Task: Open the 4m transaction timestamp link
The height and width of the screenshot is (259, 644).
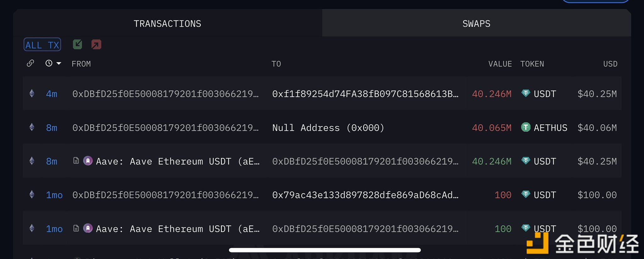Action: click(52, 94)
